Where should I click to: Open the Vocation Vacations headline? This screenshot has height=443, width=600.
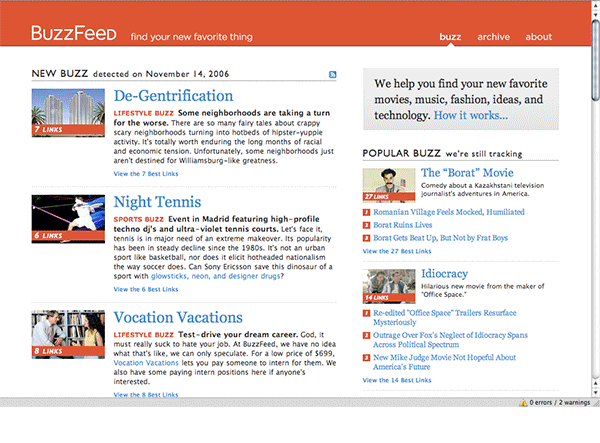[178, 318]
